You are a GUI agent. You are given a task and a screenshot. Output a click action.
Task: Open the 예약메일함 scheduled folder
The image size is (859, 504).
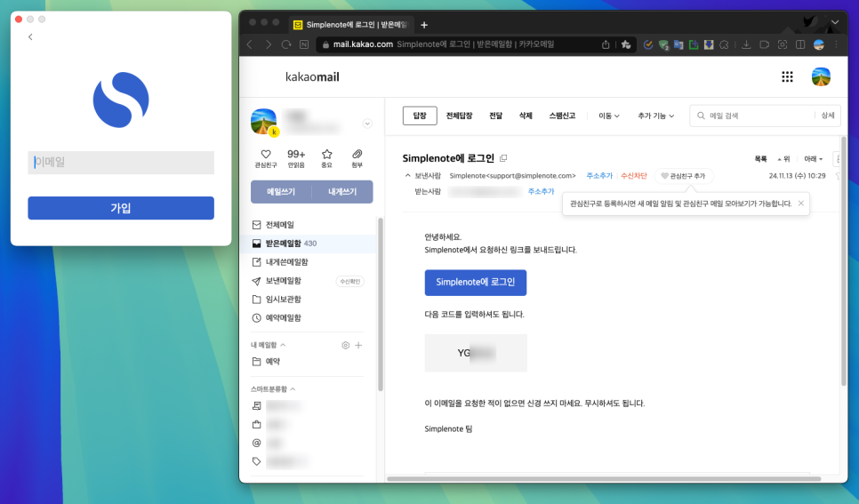click(x=284, y=318)
